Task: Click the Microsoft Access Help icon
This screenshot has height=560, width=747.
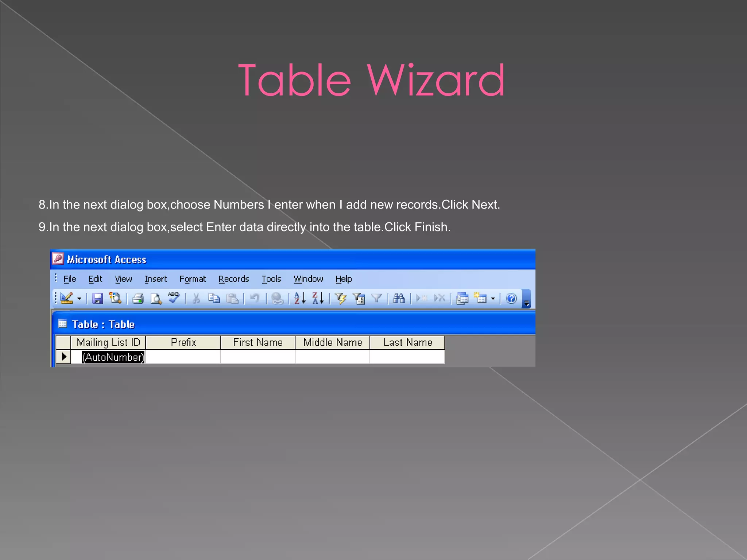Action: [x=511, y=298]
